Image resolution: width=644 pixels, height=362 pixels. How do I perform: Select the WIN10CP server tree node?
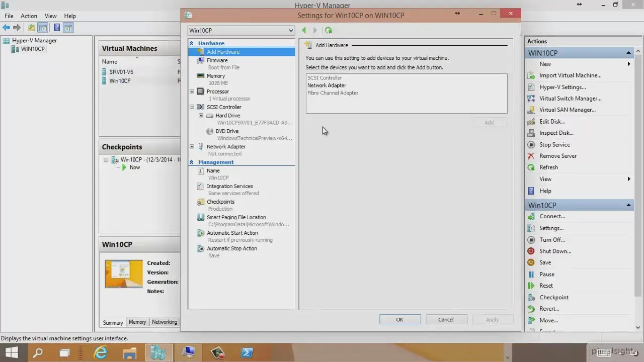click(x=33, y=49)
